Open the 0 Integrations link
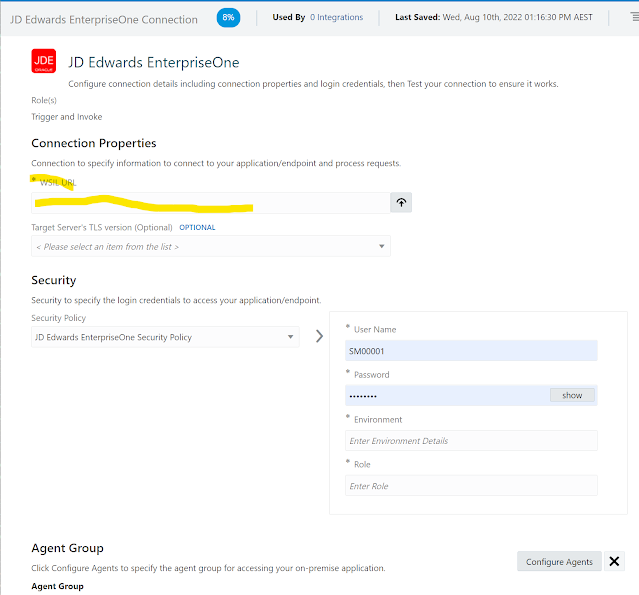Screen dimensions: 639x595 [x=336, y=17]
